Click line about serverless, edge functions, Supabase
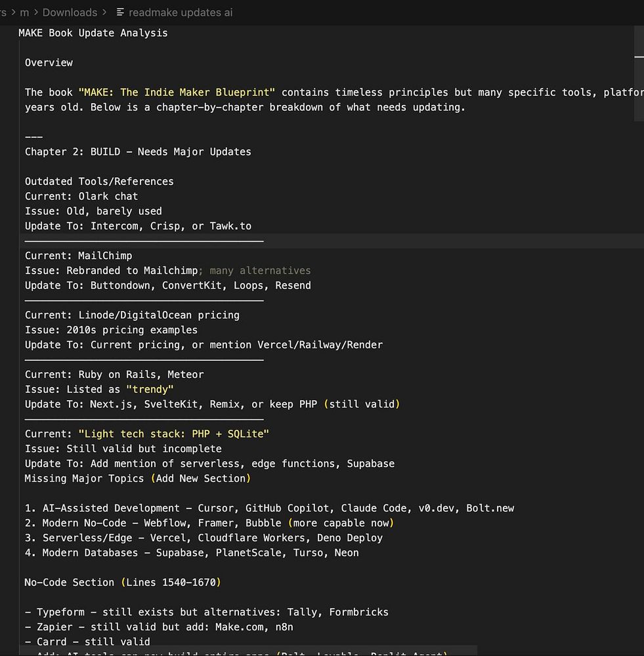 tap(209, 464)
